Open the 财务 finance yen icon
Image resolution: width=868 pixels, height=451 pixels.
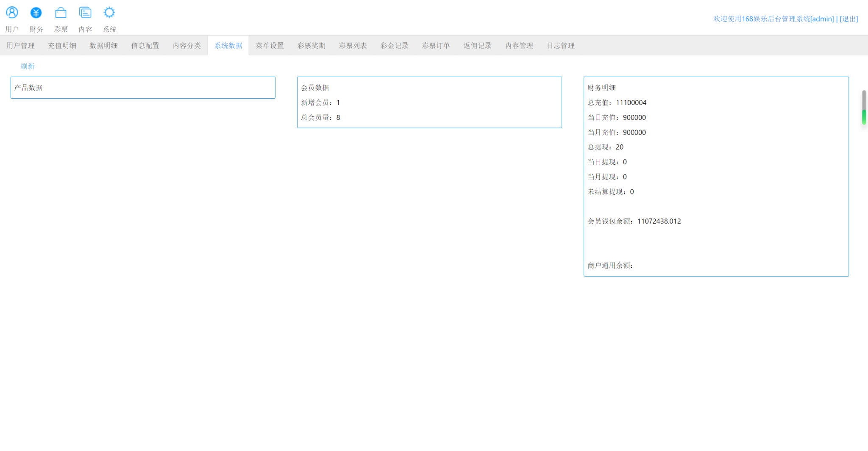36,13
